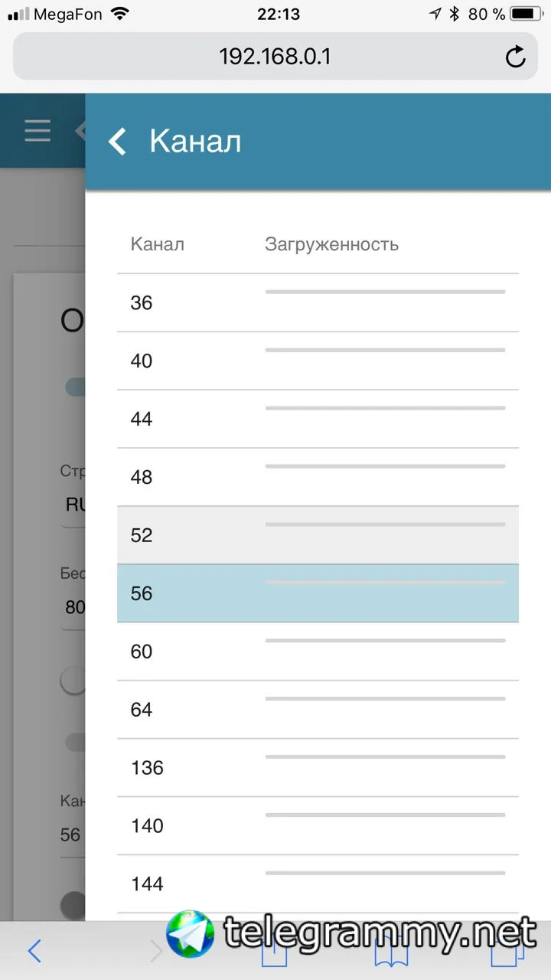Switch to channel 64
Image resolution: width=551 pixels, height=980 pixels.
[x=318, y=710]
